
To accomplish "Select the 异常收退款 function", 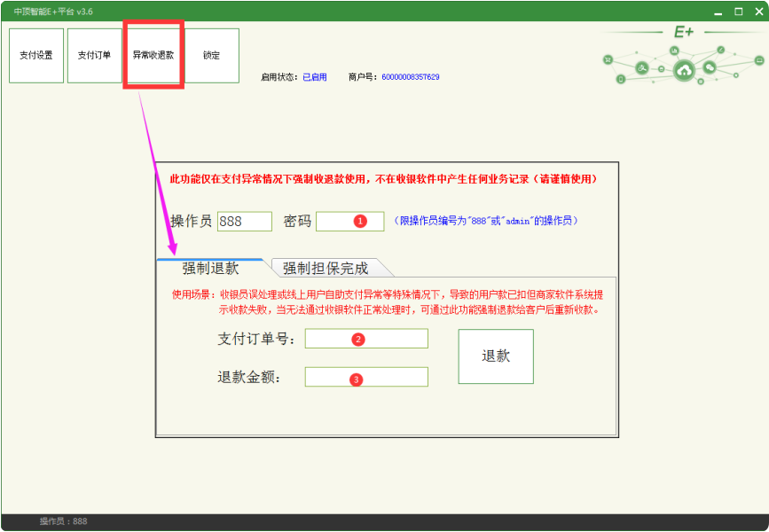I will (x=153, y=55).
